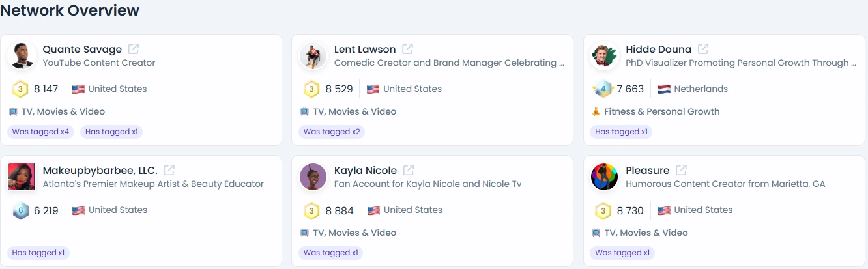868x269 pixels.
Task: Click 'TV, Movies & Video' text on Kayla Nicole's card
Action: (x=354, y=233)
